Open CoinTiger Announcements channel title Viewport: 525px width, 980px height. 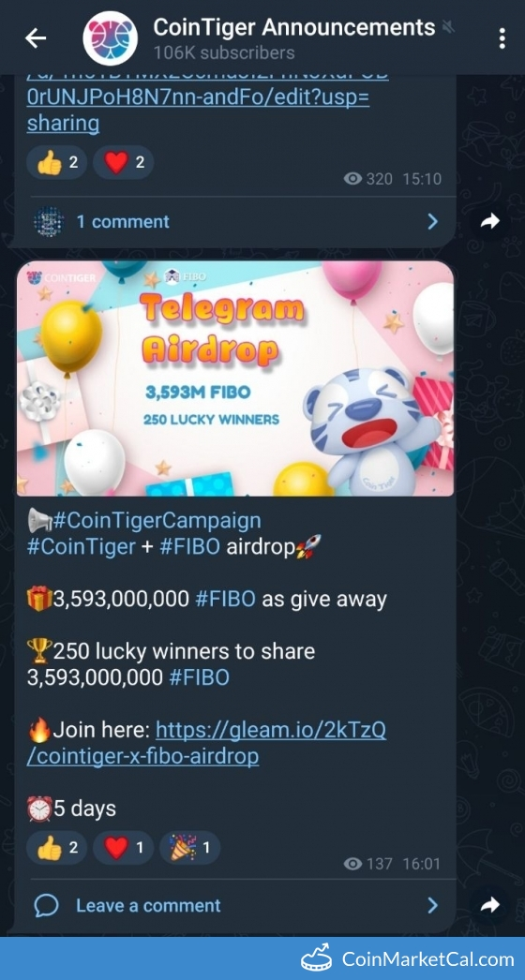(x=294, y=27)
